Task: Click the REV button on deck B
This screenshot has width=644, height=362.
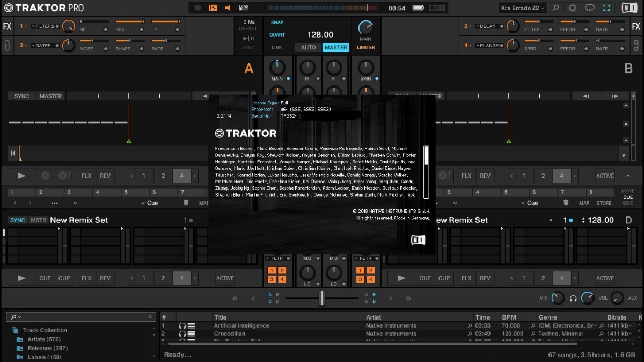Action: pyautogui.click(x=485, y=176)
